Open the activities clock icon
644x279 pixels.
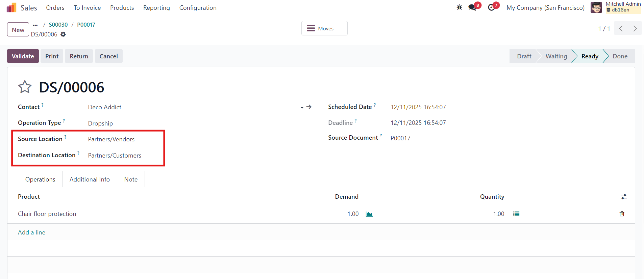tap(492, 7)
